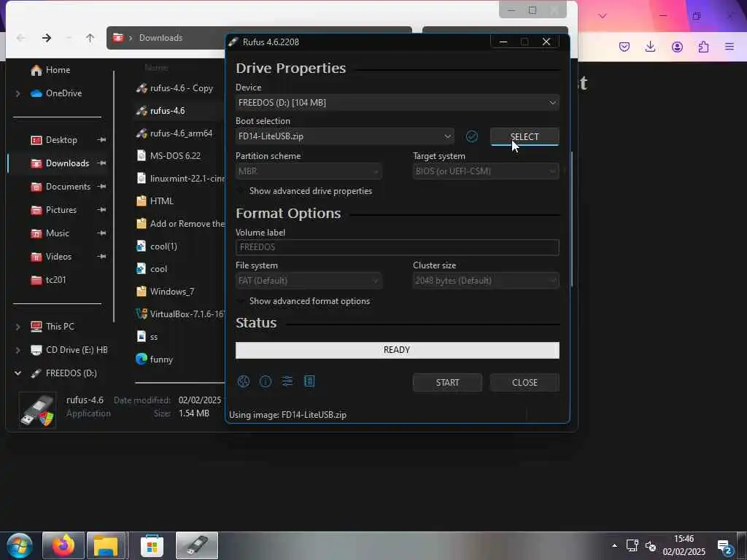Click Downloads in Explorer address bar
Image resolution: width=747 pixels, height=560 pixels.
160,38
